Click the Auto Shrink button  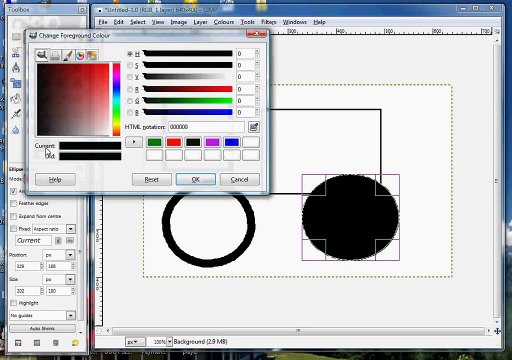pos(42,329)
